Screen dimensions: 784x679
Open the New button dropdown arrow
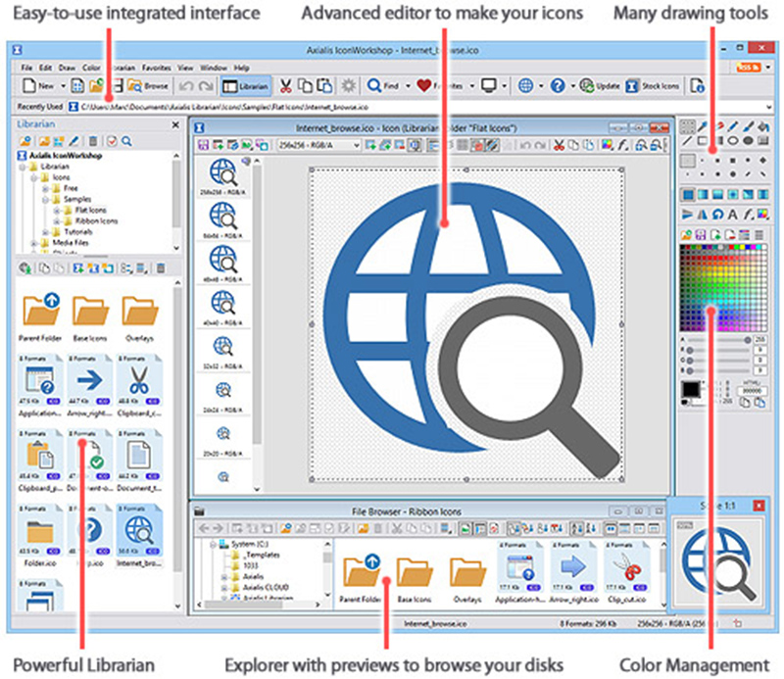63,85
